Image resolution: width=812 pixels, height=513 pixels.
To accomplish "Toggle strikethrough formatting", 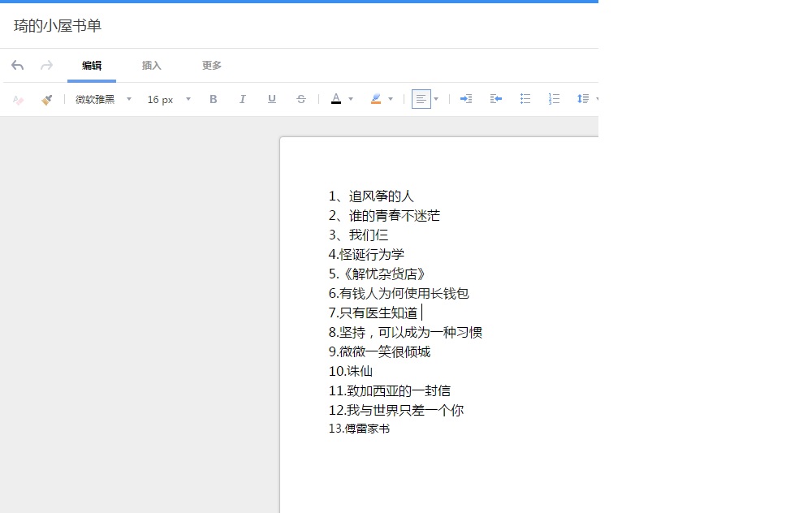I will pyautogui.click(x=301, y=99).
